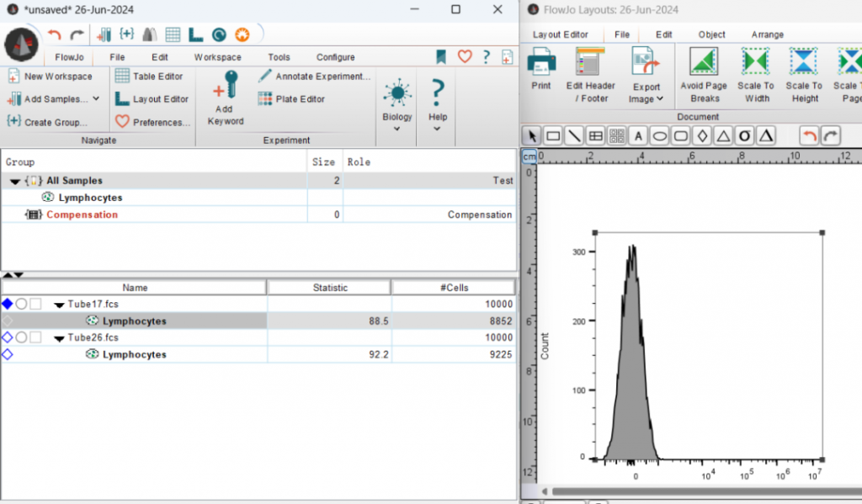
Task: Click the Avoid Page Breaks icon
Action: tap(704, 62)
